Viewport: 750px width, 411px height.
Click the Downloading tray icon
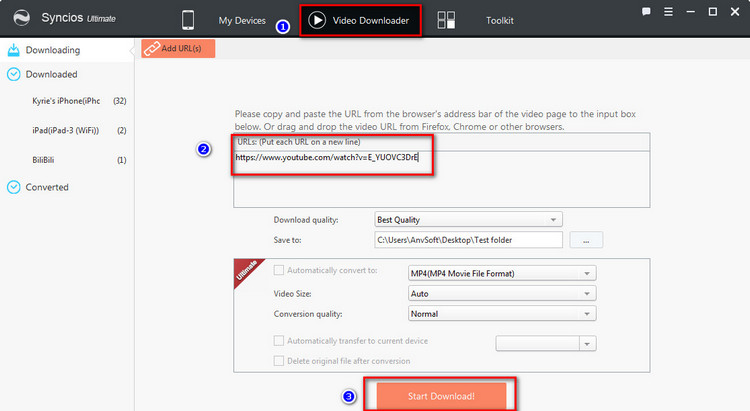pyautogui.click(x=13, y=50)
